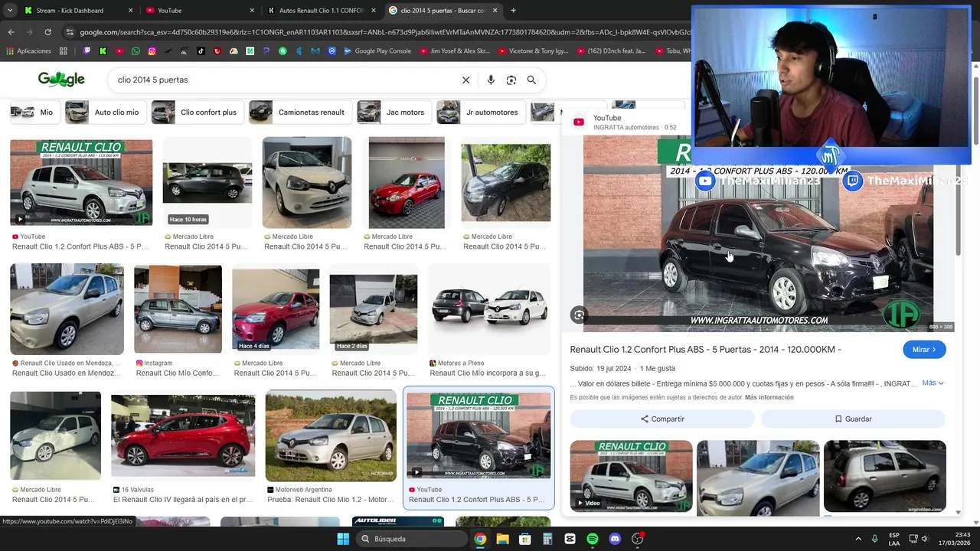Image resolution: width=980 pixels, height=551 pixels.
Task: Expand description with Más chevron
Action: click(x=933, y=383)
